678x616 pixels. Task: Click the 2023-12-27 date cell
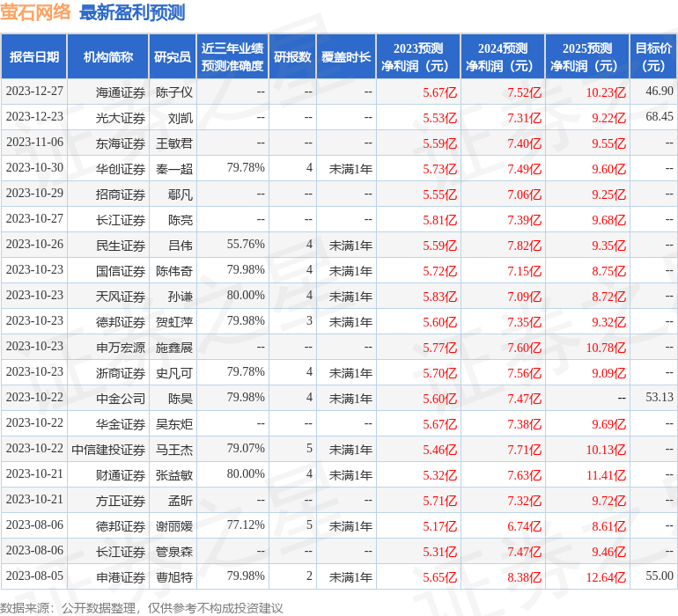(34, 92)
